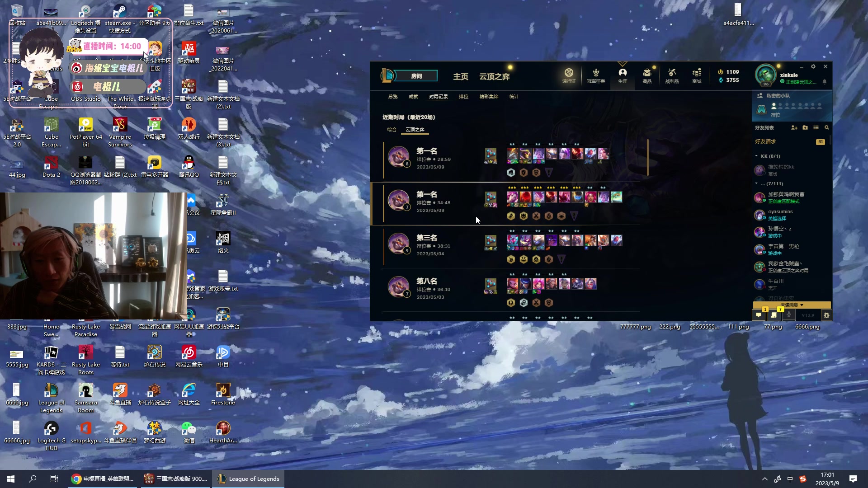Screen dimensions: 868x488
Task: Click the add friend icon in friends list
Action: pos(794,128)
